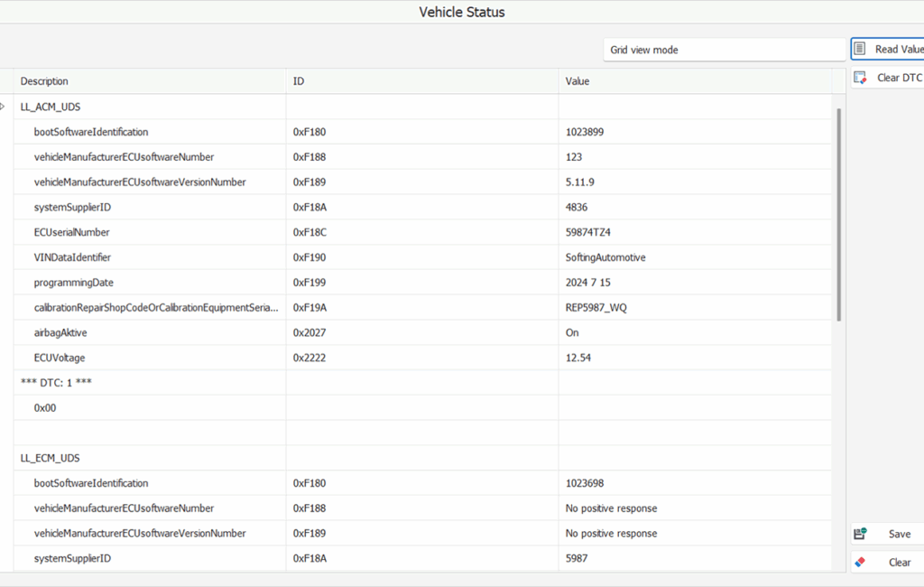
Task: Select the 0xF18A ID in the 4836 row
Action: (x=310, y=207)
